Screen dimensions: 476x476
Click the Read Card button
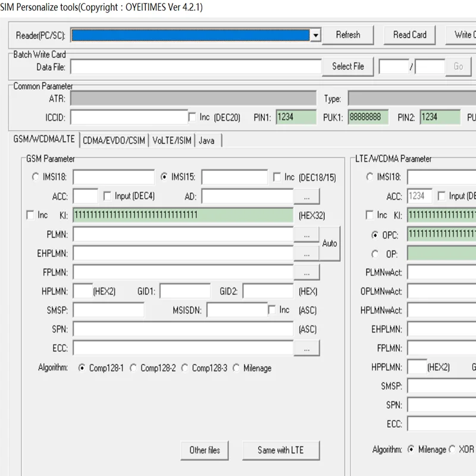tap(409, 35)
